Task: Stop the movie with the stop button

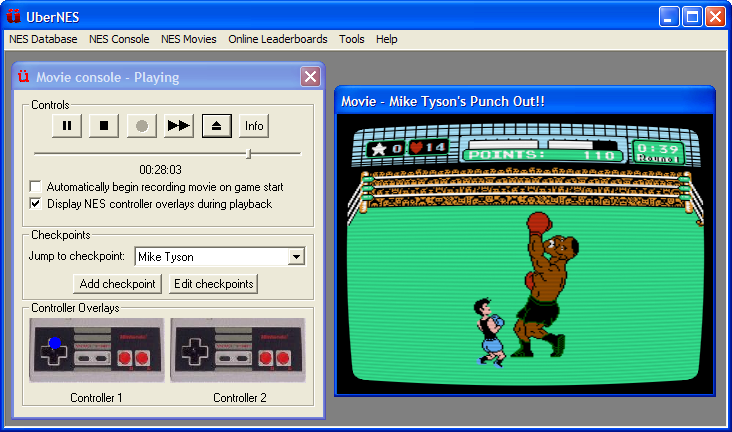Action: (104, 126)
